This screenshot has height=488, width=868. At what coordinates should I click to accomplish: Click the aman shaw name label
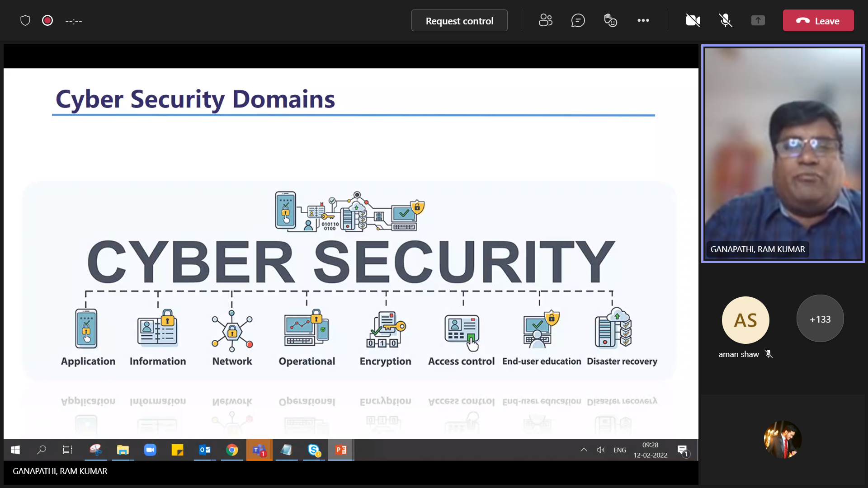(x=739, y=354)
